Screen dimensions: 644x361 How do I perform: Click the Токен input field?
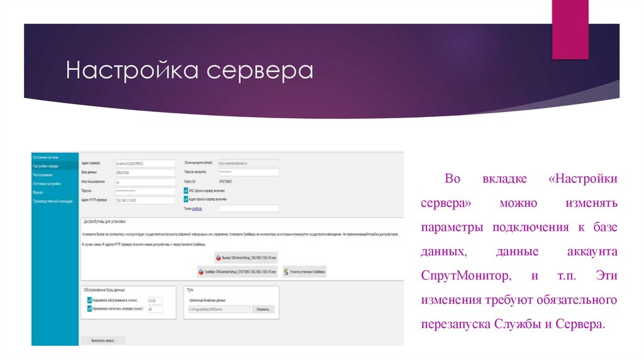(x=248, y=209)
